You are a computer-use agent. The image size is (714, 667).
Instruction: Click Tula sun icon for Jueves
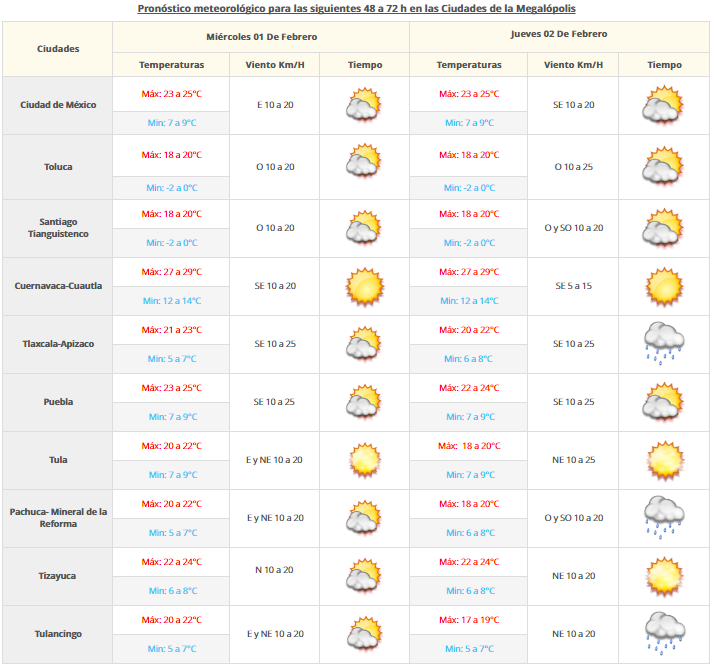click(x=664, y=460)
